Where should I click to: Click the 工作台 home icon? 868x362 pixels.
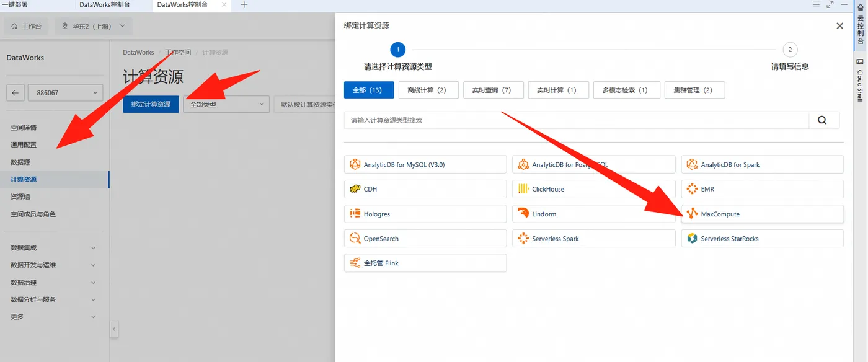click(x=14, y=27)
